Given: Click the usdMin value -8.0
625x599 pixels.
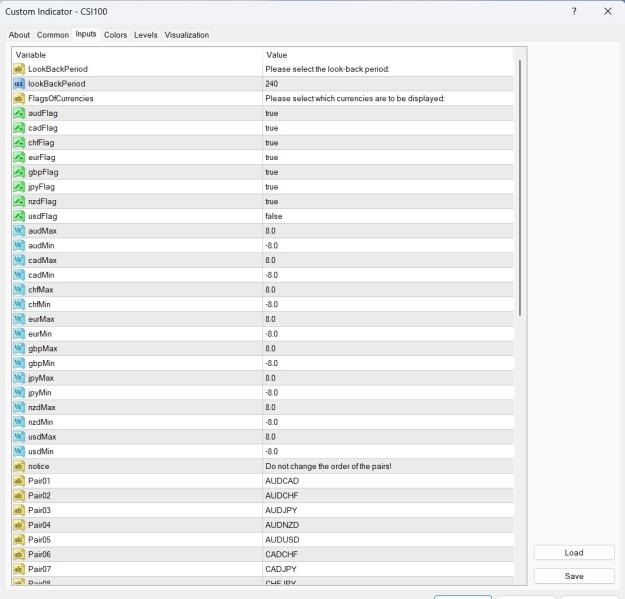Looking at the screenshot, I should 272,452.
